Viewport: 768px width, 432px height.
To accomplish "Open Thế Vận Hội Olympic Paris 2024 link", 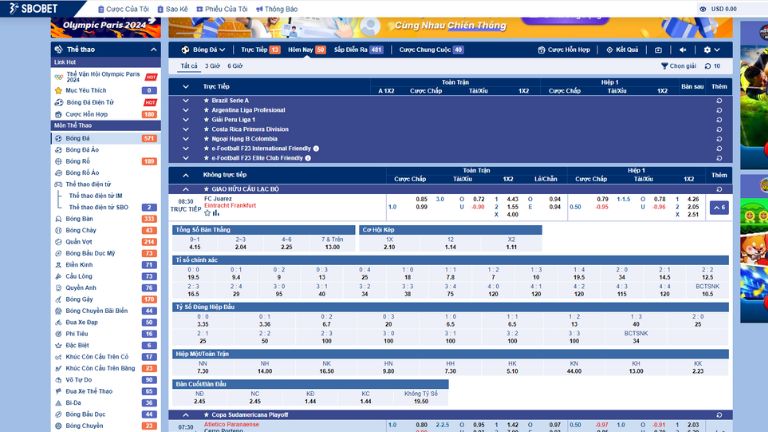I will coord(103,77).
